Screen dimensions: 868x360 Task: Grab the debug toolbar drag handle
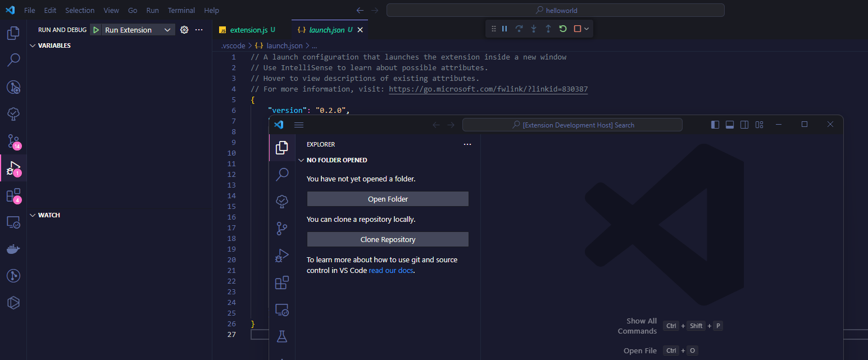(493, 29)
